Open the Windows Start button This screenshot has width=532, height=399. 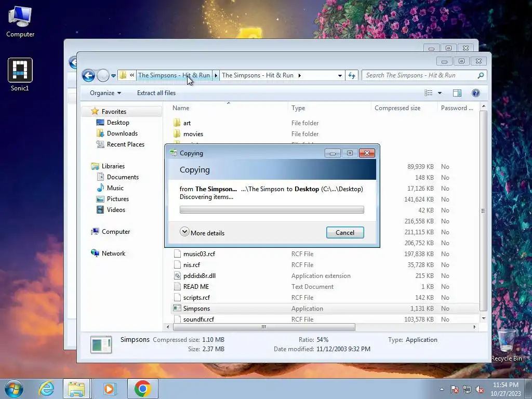(14, 389)
